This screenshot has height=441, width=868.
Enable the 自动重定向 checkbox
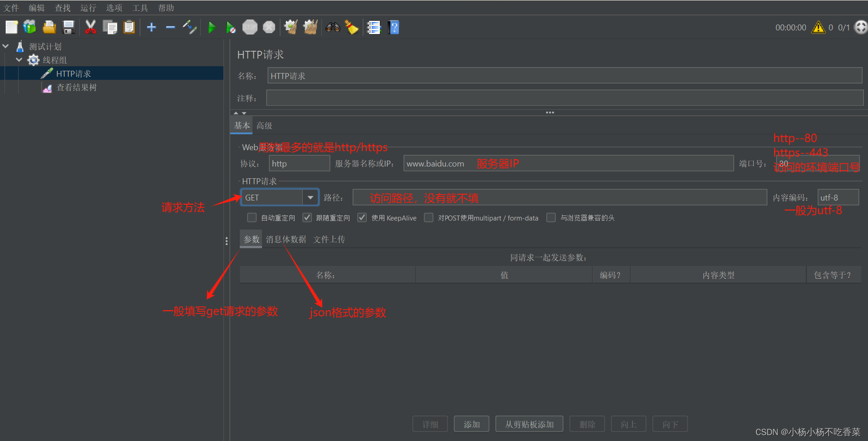click(x=252, y=218)
